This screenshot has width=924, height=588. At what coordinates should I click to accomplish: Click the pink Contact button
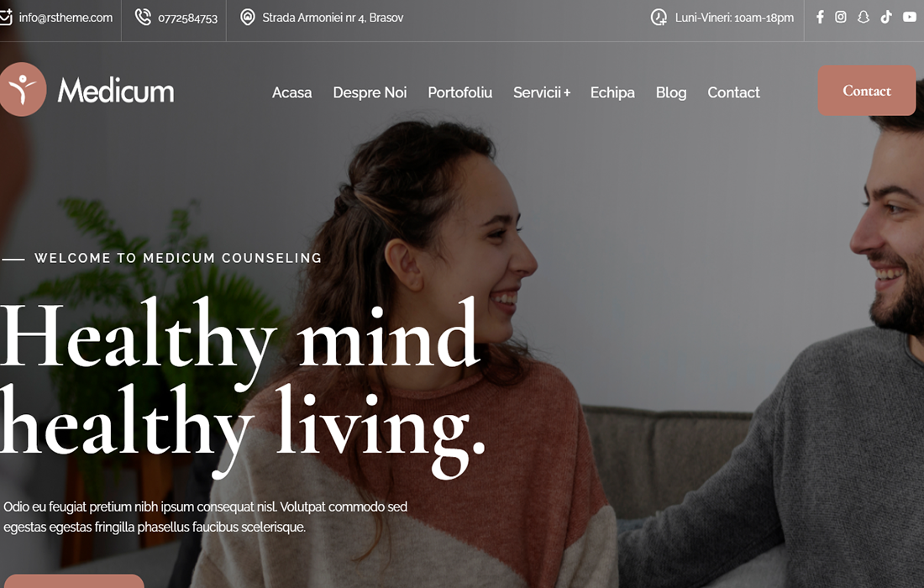[867, 91]
